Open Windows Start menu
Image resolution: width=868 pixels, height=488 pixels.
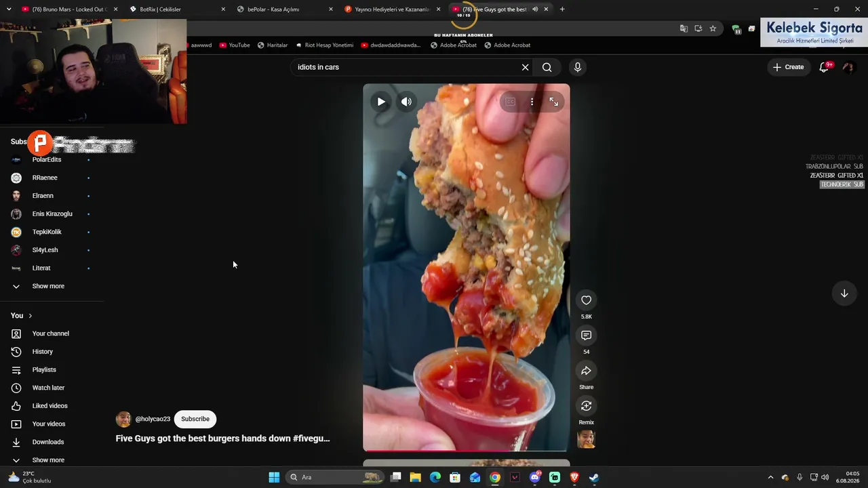[274, 477]
